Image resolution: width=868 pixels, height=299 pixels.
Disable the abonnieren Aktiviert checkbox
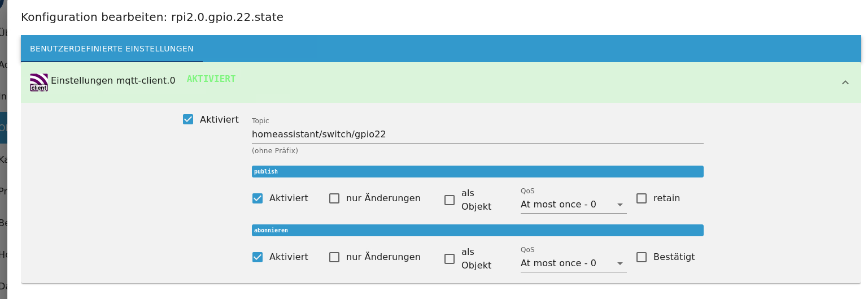pyautogui.click(x=258, y=257)
